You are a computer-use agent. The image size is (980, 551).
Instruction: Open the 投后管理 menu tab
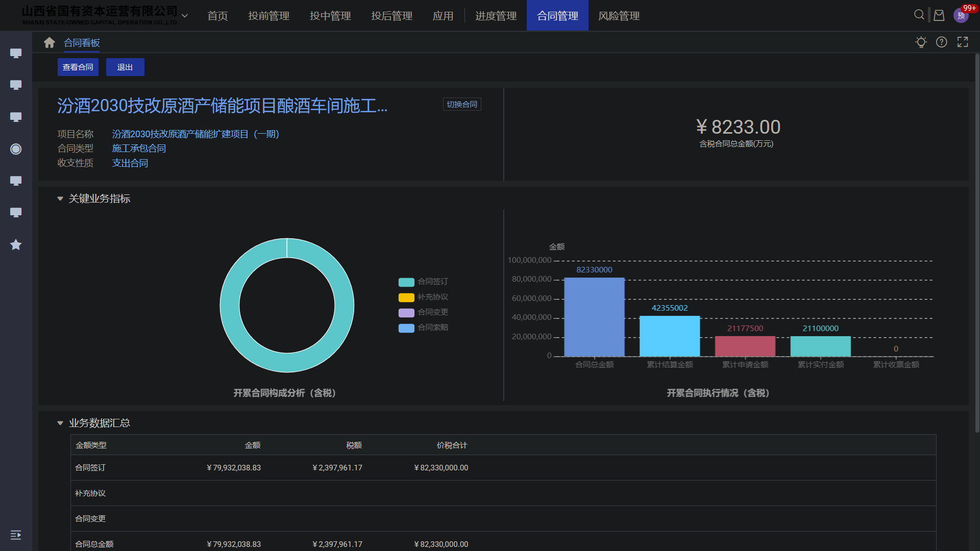click(391, 16)
